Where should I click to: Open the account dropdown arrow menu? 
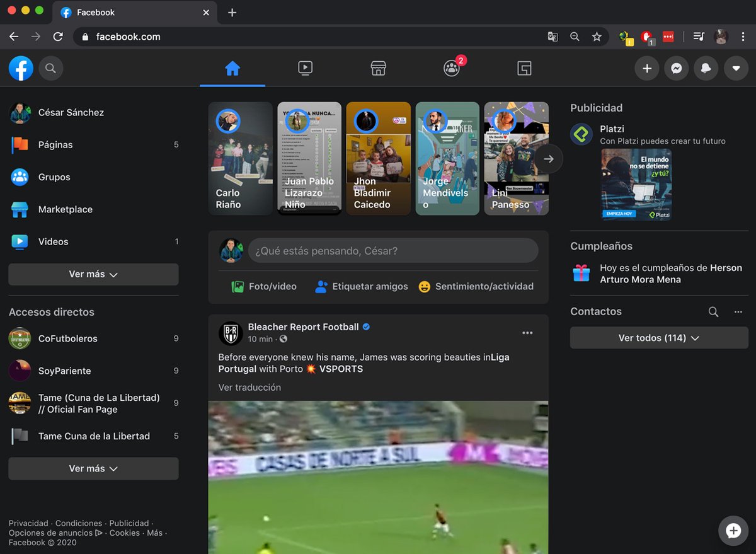(x=736, y=68)
